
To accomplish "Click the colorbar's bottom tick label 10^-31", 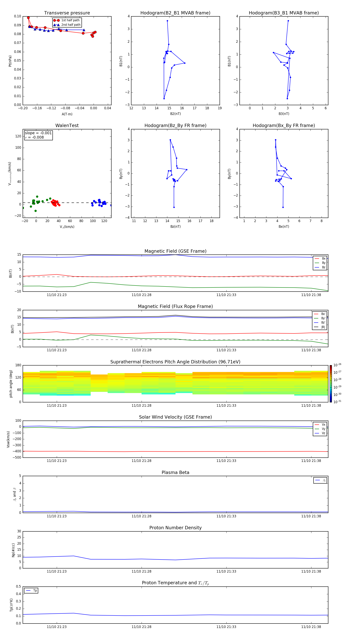I will point(337,402).
